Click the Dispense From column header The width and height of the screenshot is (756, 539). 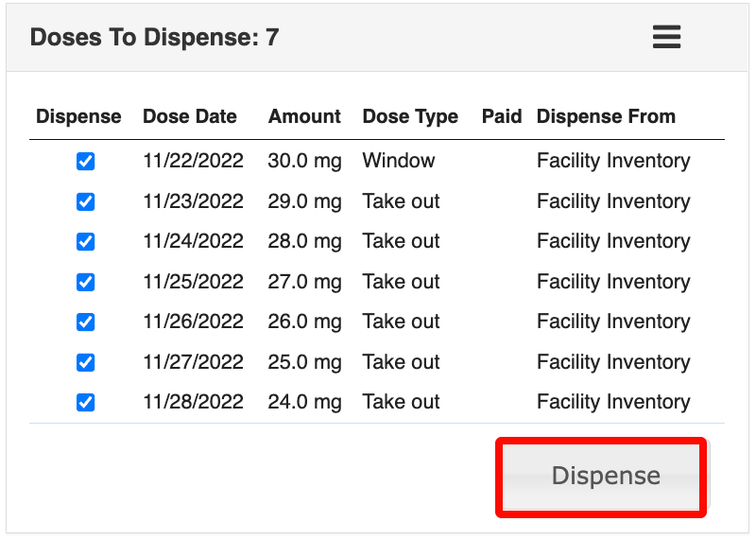(606, 117)
